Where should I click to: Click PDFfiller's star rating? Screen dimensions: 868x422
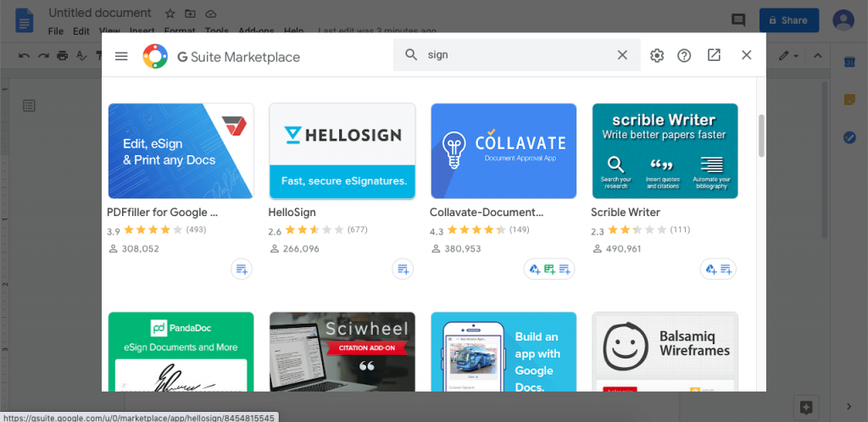[x=153, y=230]
